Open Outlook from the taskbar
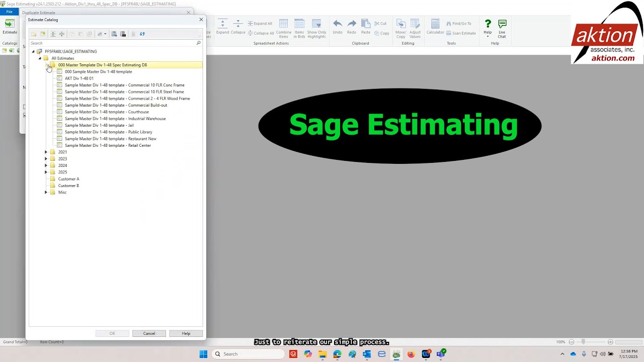This screenshot has width=644, height=362. [367, 354]
